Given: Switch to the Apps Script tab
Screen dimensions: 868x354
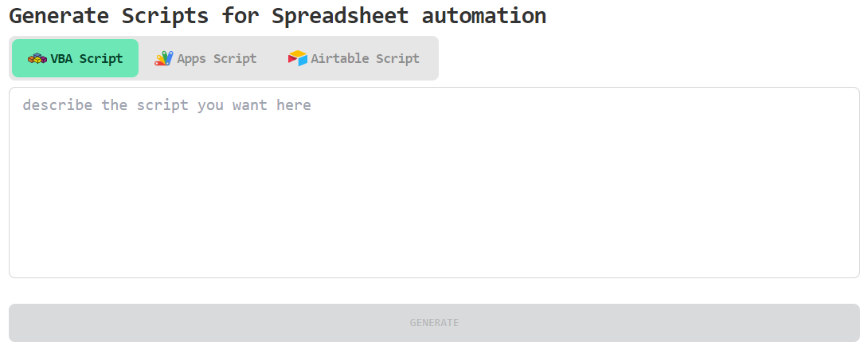Looking at the screenshot, I should tap(206, 58).
